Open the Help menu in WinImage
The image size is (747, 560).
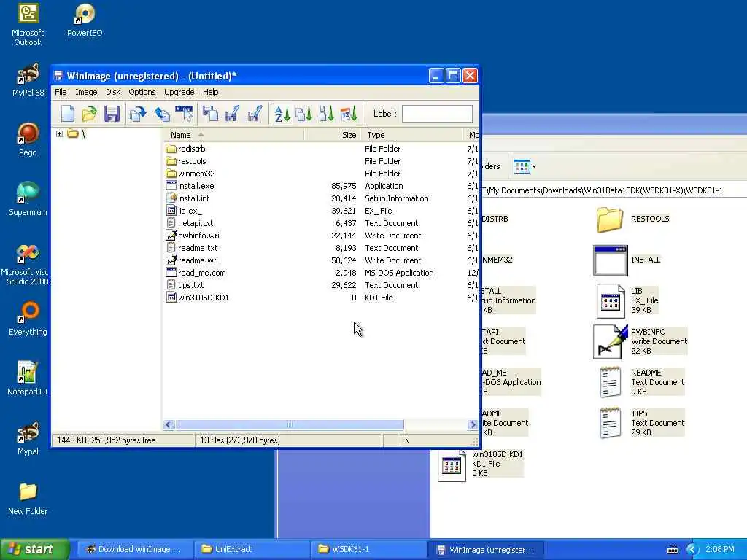tap(211, 92)
